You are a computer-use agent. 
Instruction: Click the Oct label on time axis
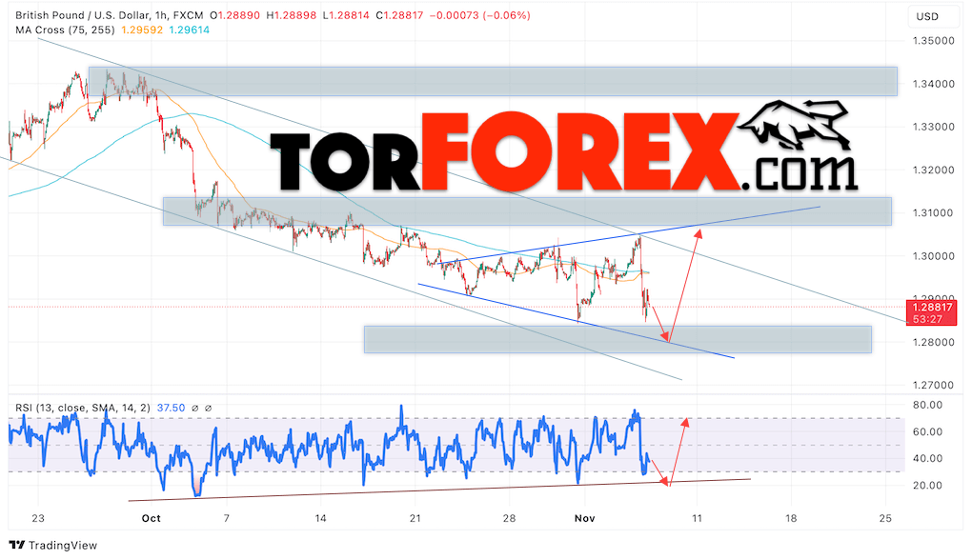pos(152,518)
